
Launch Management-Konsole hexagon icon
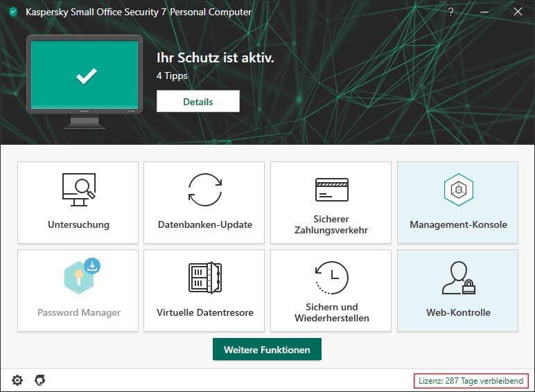click(x=457, y=190)
